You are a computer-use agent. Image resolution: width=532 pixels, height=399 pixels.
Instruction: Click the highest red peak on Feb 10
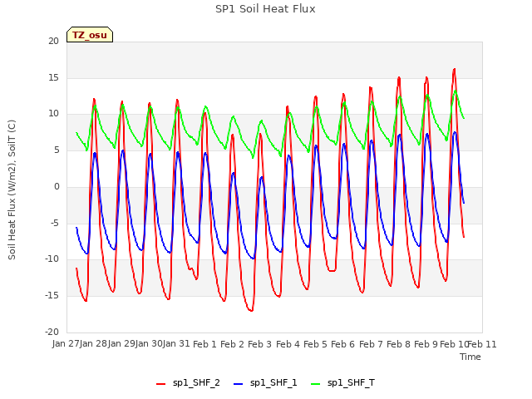point(455,69)
